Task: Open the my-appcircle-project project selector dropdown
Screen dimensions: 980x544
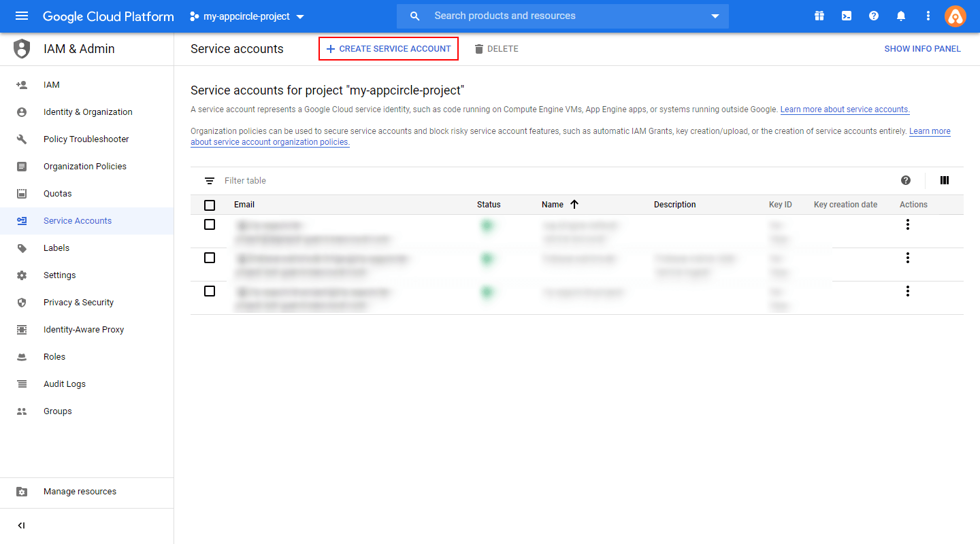Action: point(247,16)
